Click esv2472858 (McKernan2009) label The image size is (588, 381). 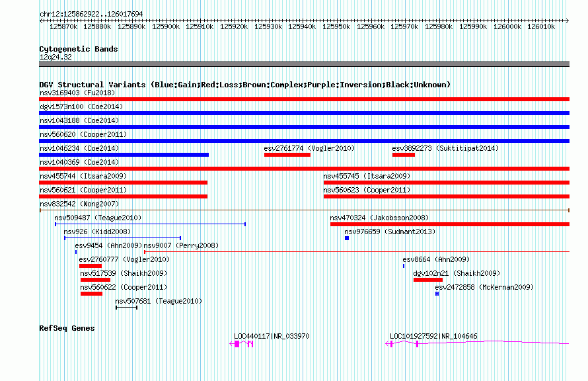coord(484,287)
